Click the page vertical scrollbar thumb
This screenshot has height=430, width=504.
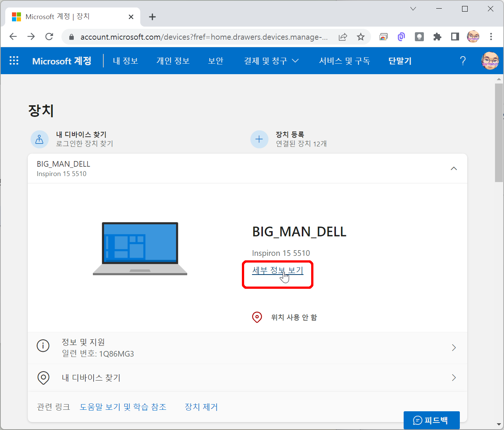click(x=499, y=133)
